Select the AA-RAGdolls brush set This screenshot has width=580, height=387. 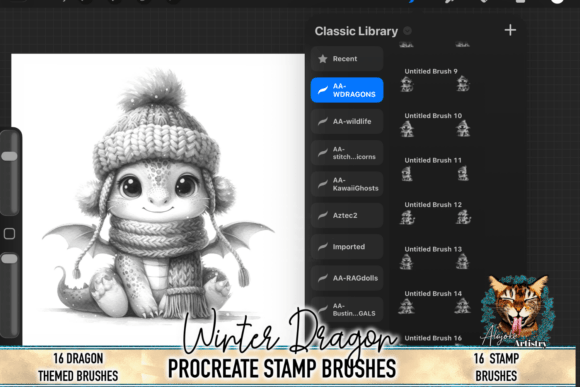347,278
